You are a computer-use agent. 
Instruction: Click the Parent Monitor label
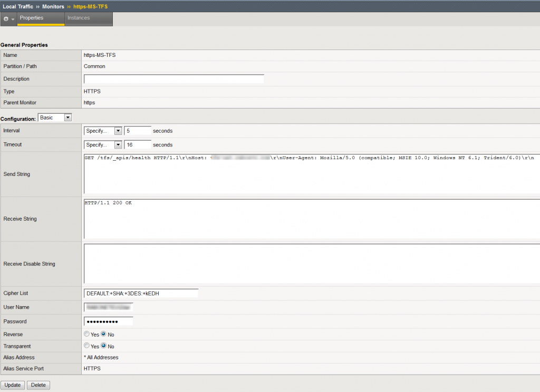20,103
